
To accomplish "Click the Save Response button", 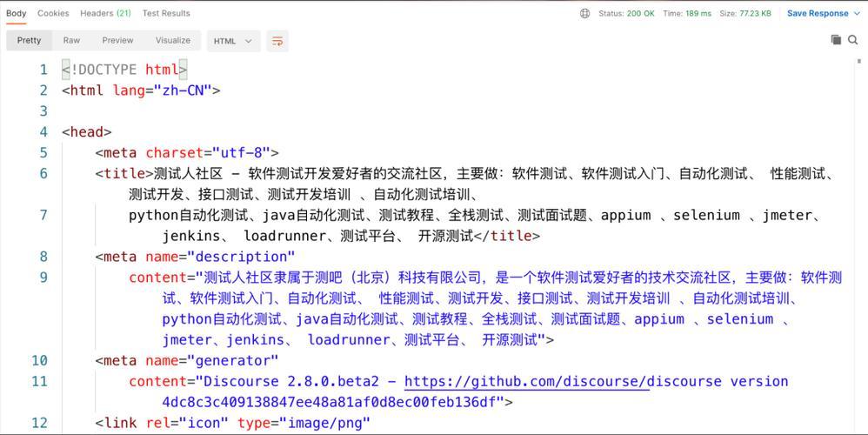I will click(818, 13).
